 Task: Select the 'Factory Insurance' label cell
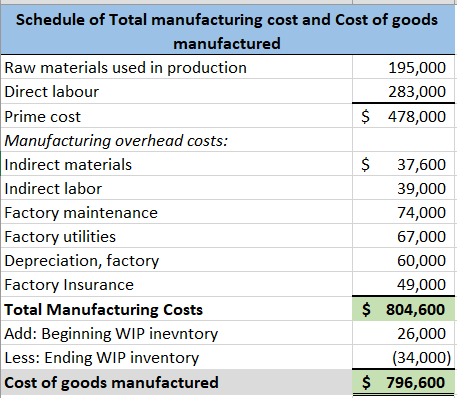click(177, 284)
